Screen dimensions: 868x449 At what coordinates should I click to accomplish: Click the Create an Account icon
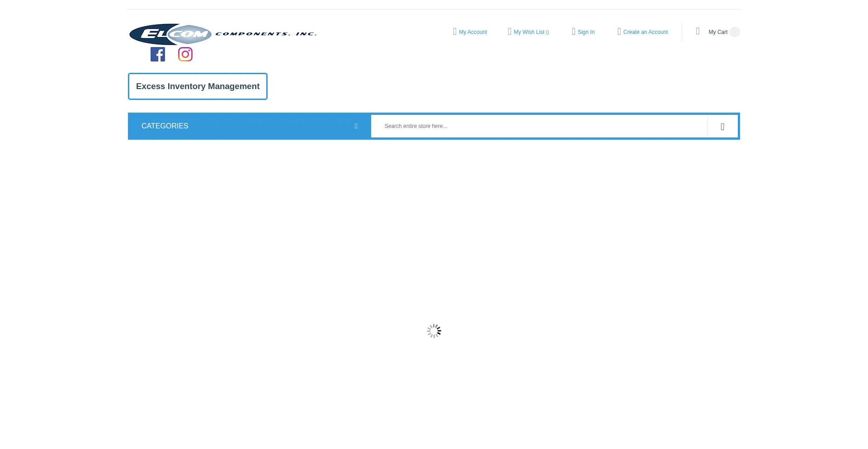(x=619, y=32)
